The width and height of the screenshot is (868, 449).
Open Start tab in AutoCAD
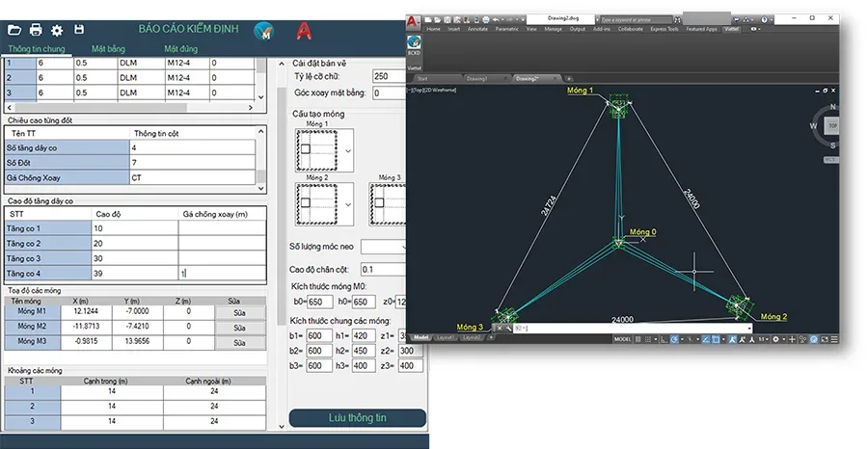(x=422, y=78)
